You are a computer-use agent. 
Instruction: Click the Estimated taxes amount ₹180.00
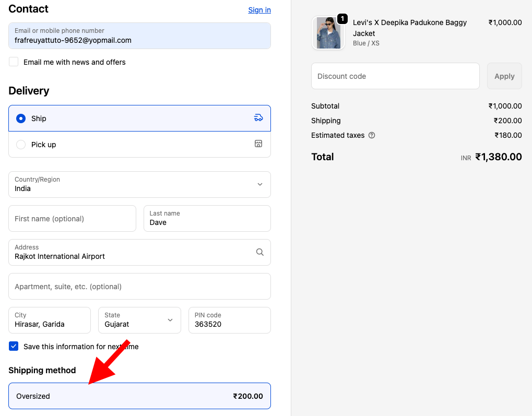coord(508,135)
